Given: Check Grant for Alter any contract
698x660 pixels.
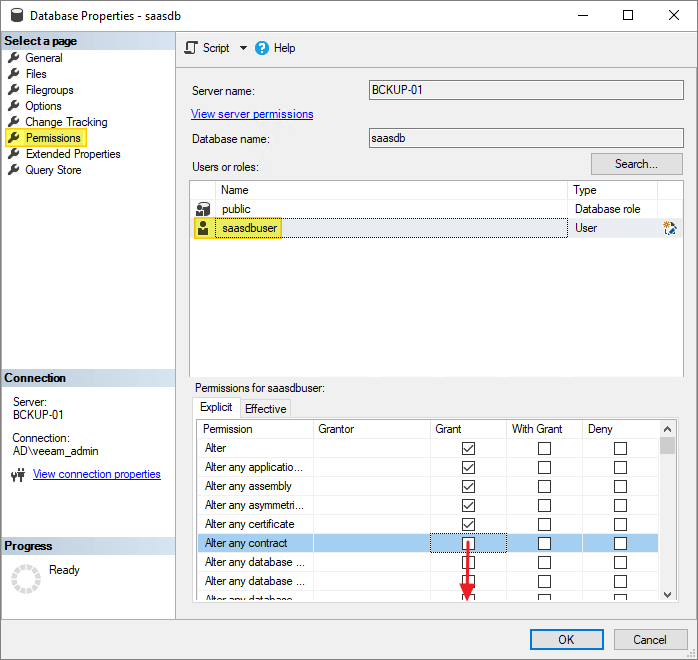Looking at the screenshot, I should pos(468,543).
